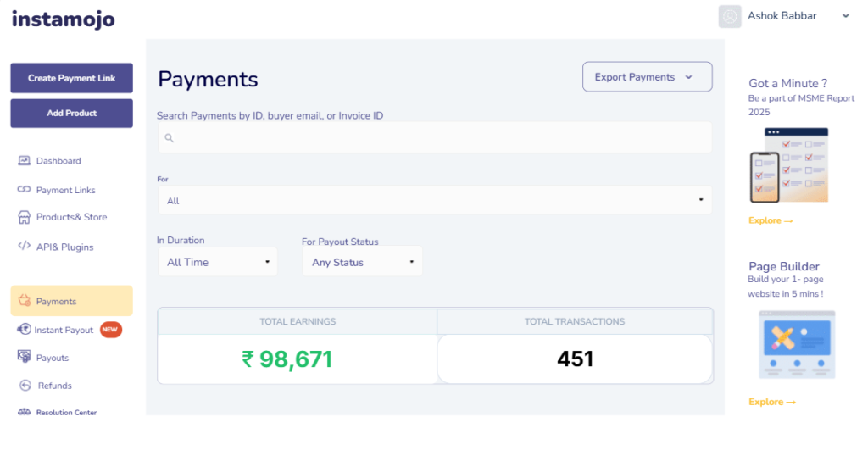Click the instamojo logo
Screen dimensions: 868x456
(x=63, y=19)
